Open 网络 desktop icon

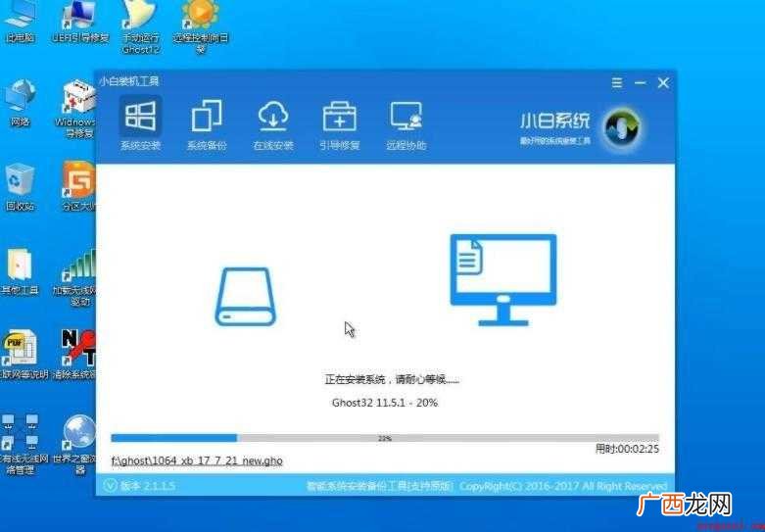(x=20, y=104)
